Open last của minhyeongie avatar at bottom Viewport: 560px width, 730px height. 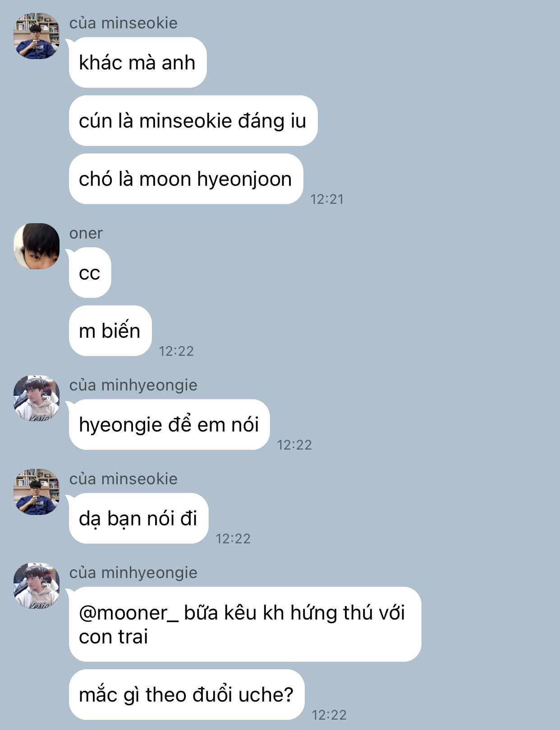tap(37, 586)
